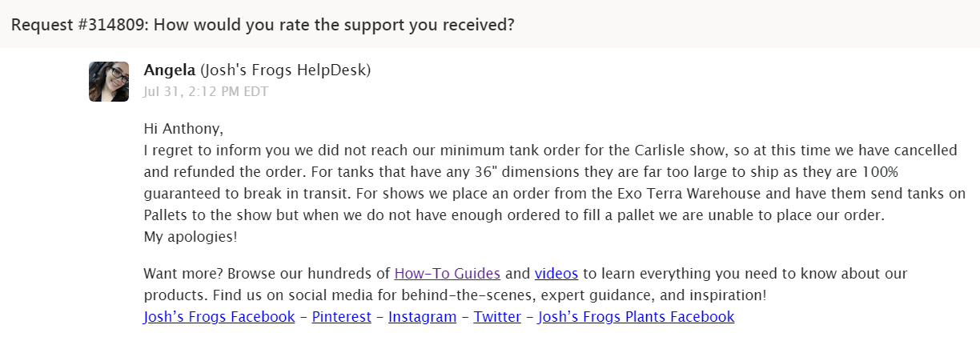Screen dimensions: 980x341
Task: Visit the Josh's Frogs Facebook link
Action: point(219,317)
